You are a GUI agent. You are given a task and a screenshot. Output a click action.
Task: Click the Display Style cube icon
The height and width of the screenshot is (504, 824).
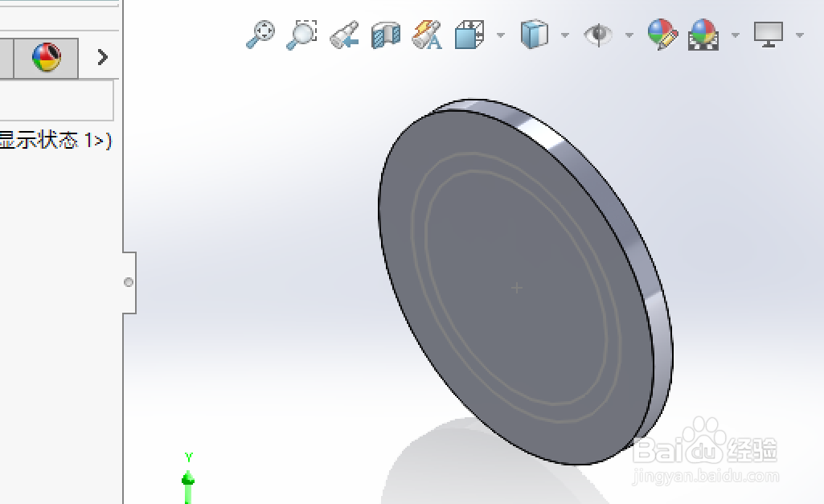tap(534, 35)
